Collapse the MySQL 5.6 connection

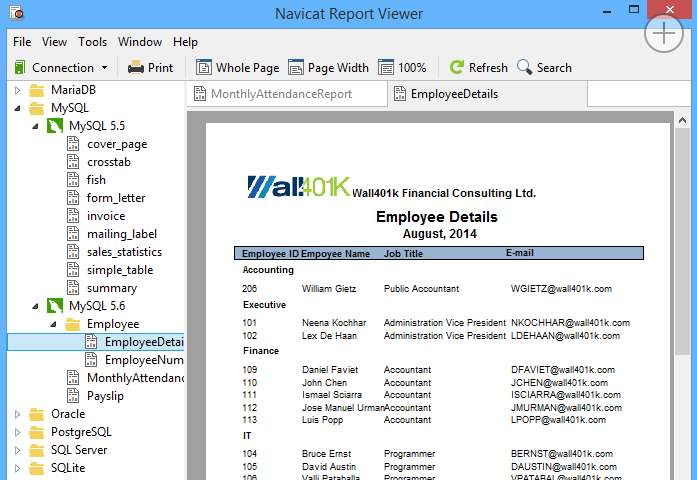pos(35,306)
